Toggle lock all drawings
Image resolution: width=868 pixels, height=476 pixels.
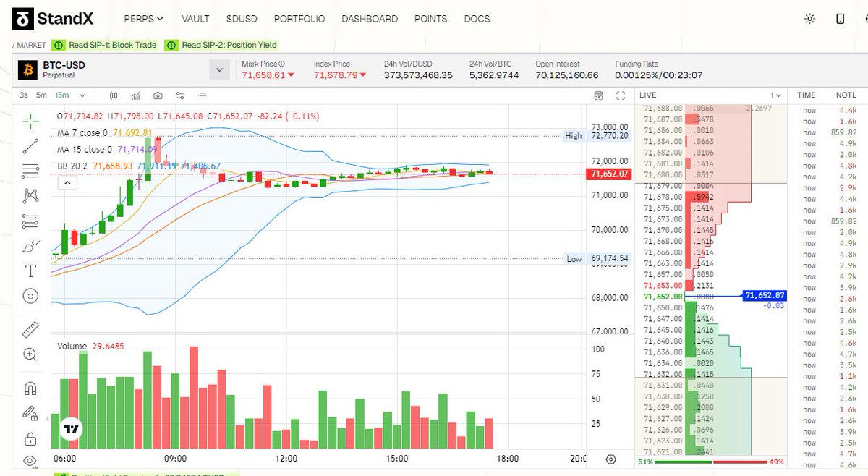pos(30,438)
